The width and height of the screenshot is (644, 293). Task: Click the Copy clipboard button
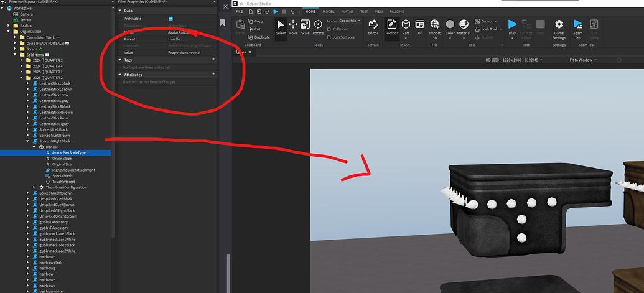(x=256, y=21)
